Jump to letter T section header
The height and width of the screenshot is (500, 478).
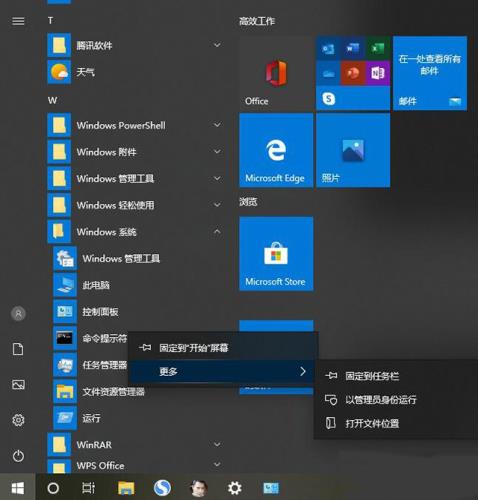point(50,21)
